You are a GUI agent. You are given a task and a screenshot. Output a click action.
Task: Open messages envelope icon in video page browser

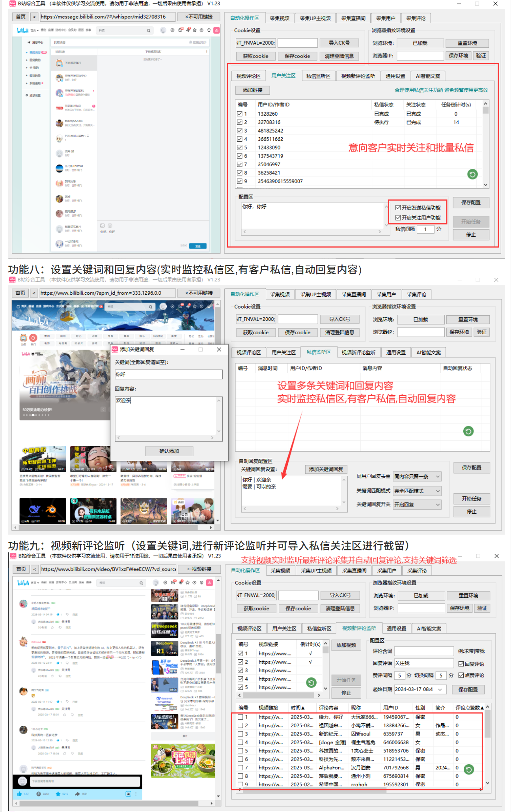(x=174, y=582)
